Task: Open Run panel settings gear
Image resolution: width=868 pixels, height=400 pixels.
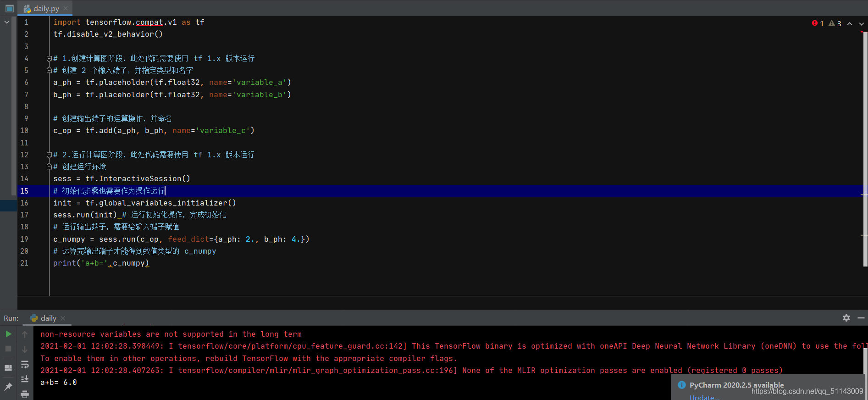Action: pyautogui.click(x=846, y=318)
